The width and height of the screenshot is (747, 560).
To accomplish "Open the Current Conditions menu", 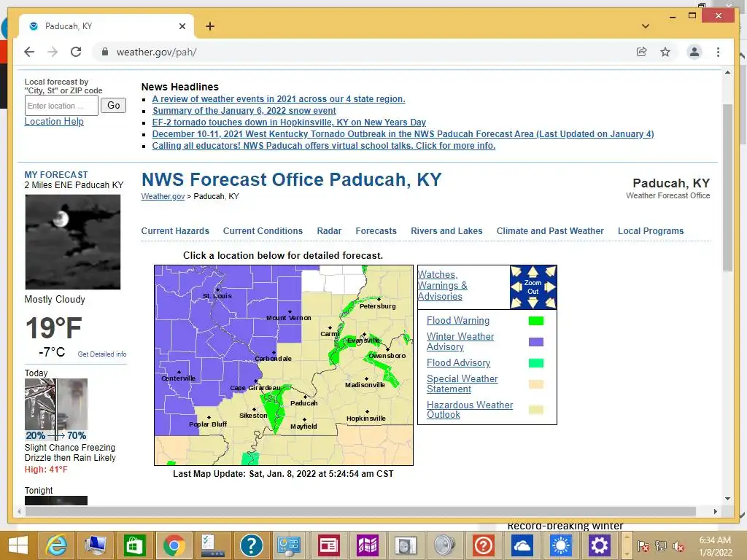I will coord(263,231).
